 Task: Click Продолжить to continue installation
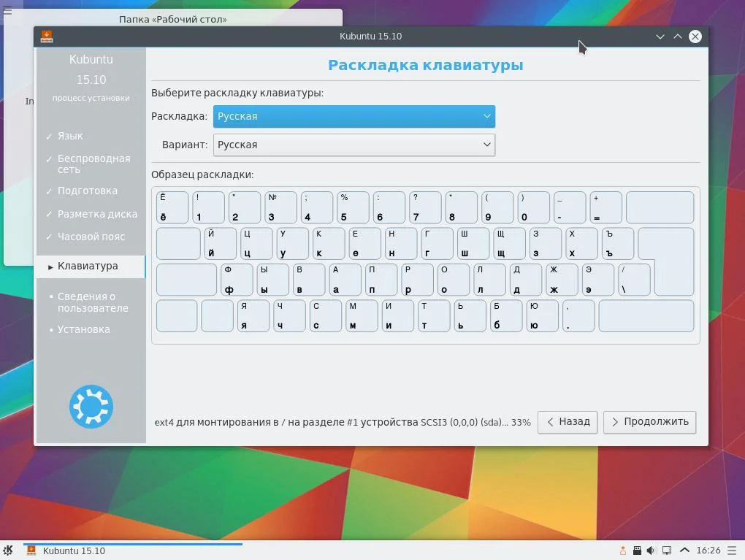pos(649,422)
